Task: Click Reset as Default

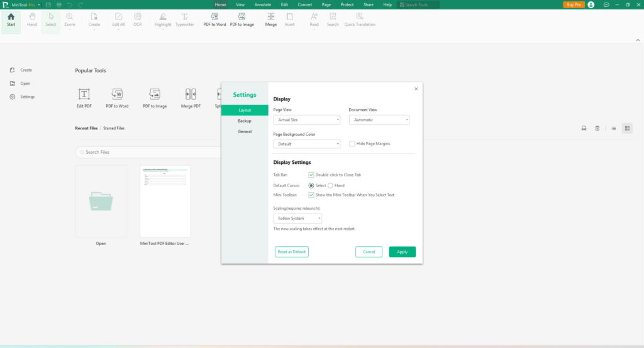Action: coord(292,252)
